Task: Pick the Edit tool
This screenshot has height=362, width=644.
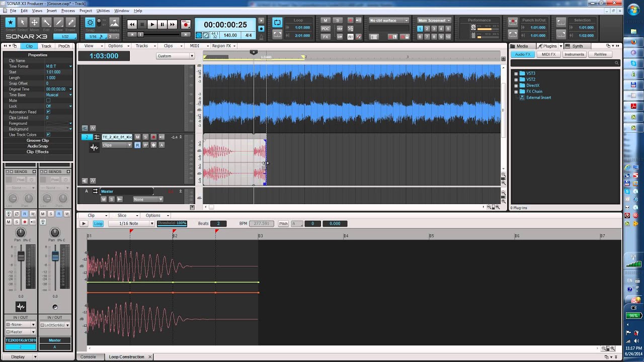Action: (46, 23)
